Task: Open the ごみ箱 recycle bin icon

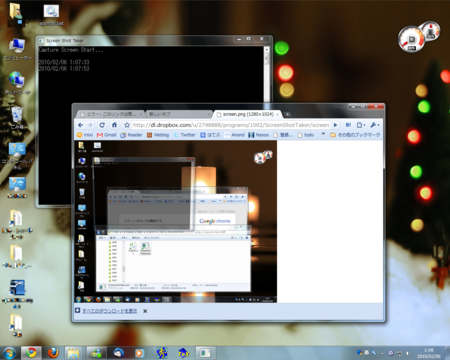Action: [x=17, y=118]
